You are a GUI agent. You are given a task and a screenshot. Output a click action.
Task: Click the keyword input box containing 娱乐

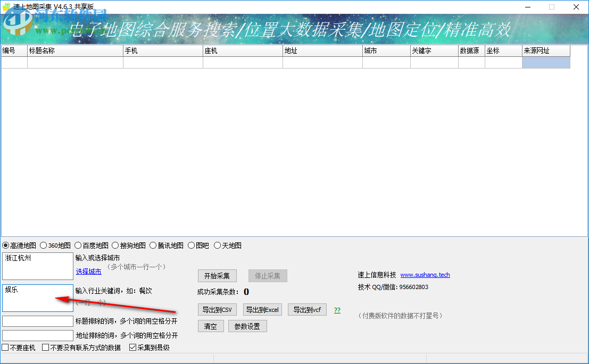point(37,298)
